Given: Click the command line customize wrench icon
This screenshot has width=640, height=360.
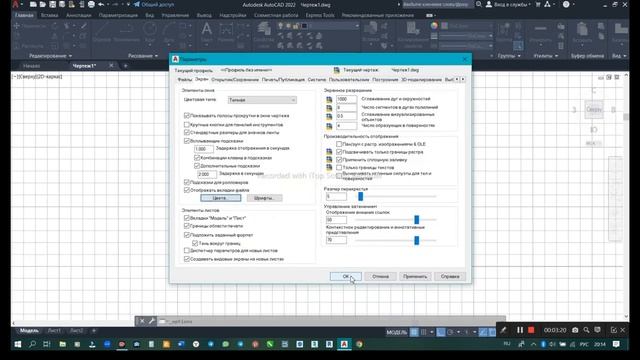Looking at the screenshot, I should tap(151, 321).
